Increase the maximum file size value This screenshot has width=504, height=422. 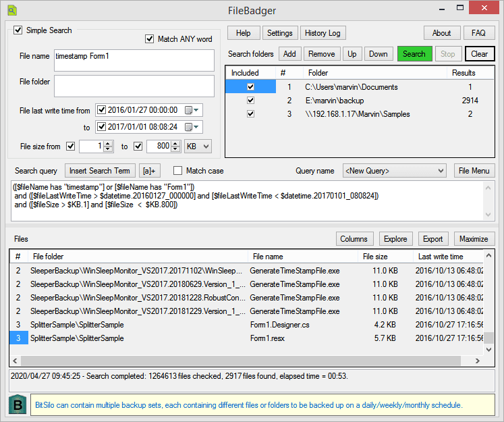pos(176,143)
